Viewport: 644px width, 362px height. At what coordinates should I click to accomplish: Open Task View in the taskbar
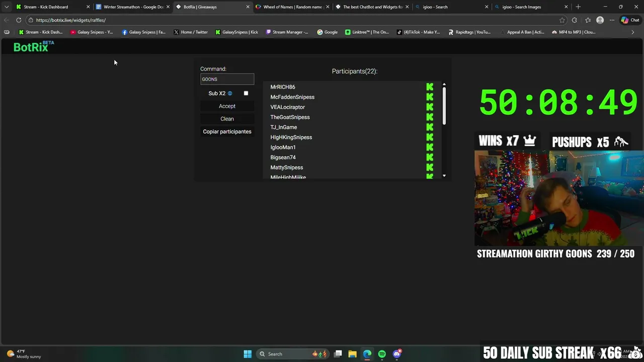[x=338, y=354]
